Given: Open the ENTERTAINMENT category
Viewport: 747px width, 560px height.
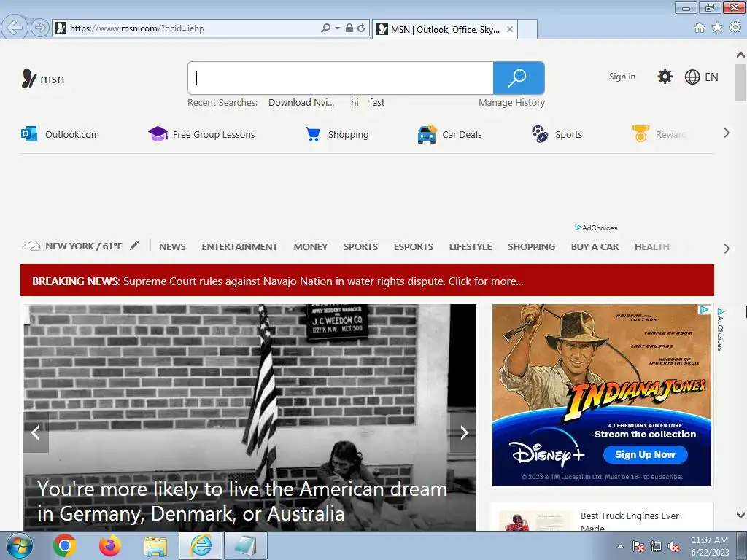Looking at the screenshot, I should point(239,246).
